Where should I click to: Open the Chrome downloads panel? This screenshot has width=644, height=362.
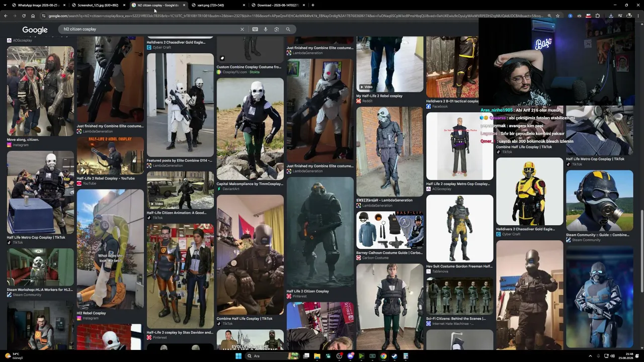click(611, 16)
